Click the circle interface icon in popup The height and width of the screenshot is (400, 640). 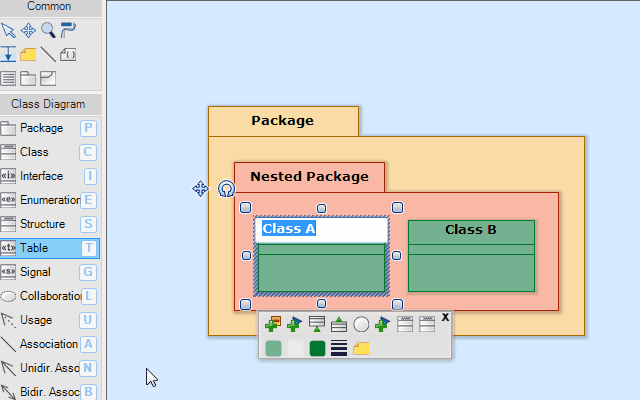pyautogui.click(x=361, y=324)
